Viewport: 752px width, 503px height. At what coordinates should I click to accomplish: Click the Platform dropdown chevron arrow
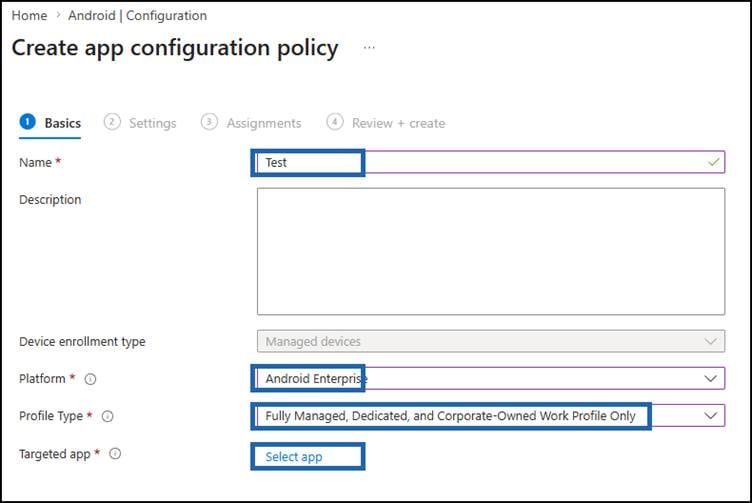click(710, 378)
